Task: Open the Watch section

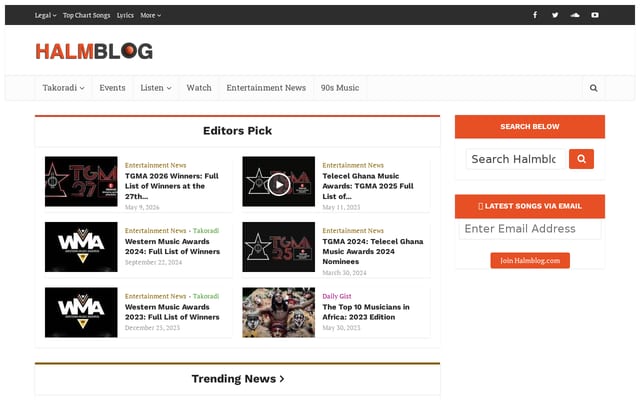Action: [199, 88]
